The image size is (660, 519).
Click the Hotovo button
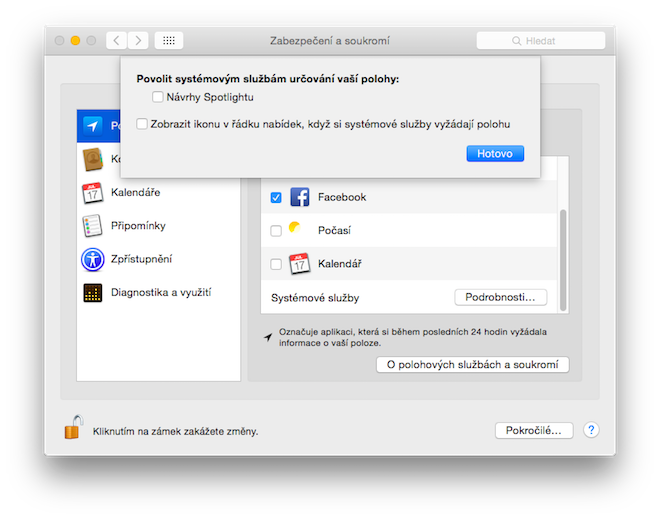point(495,154)
